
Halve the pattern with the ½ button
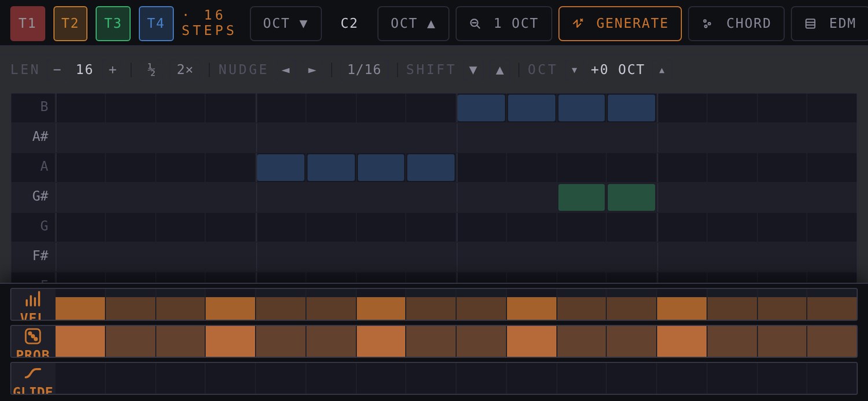pos(152,70)
